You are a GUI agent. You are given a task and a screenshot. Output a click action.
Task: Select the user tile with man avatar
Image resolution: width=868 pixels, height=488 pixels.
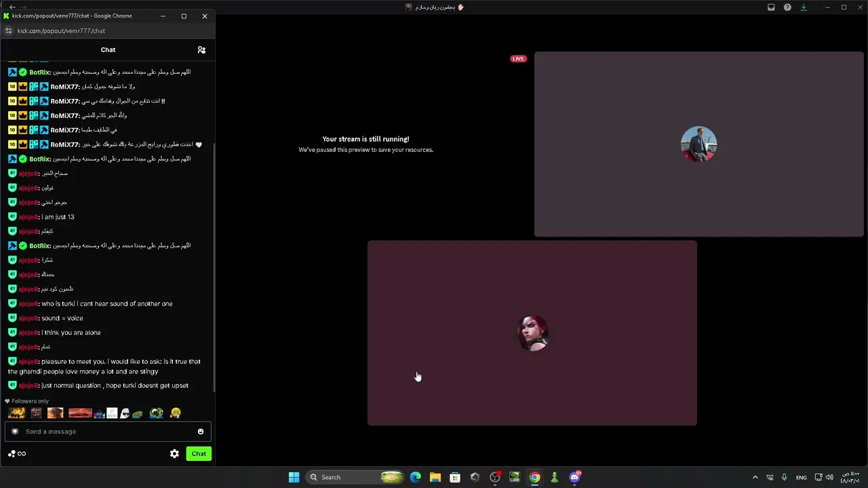[x=698, y=144]
